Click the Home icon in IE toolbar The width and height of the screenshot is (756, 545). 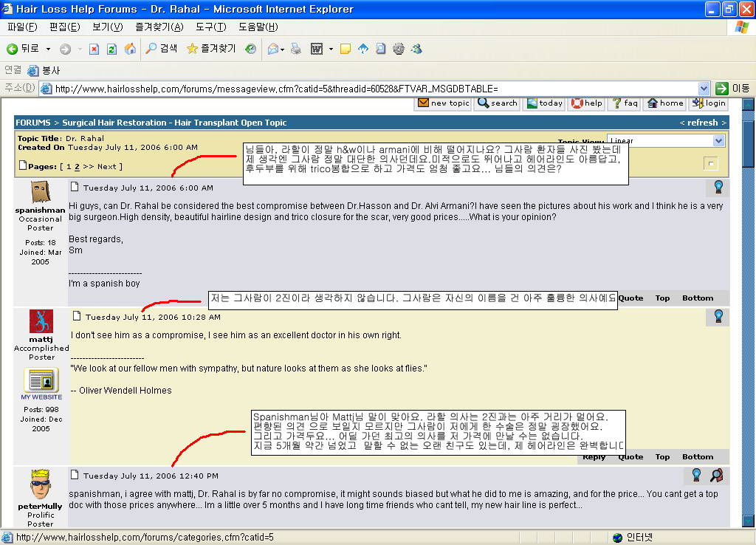coord(130,49)
